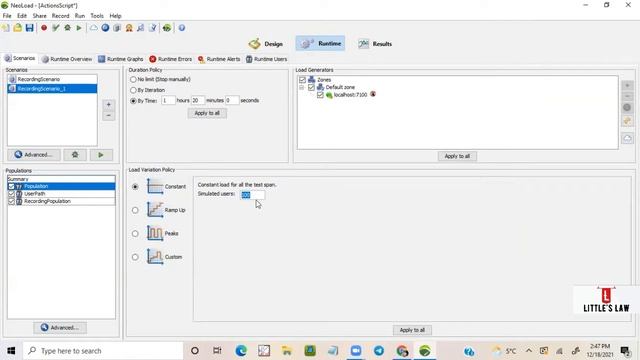640x360 pixels.
Task: Click the blue globe icon in toolbar
Action: [105, 28]
